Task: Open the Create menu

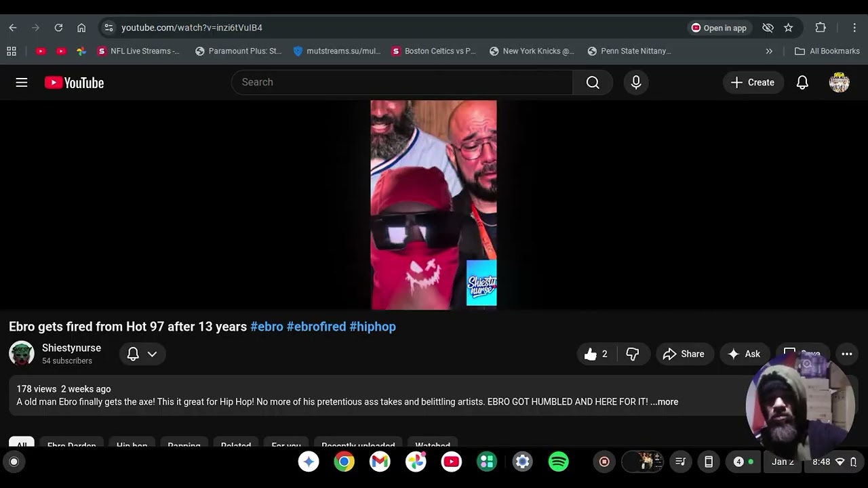Action: pyautogui.click(x=753, y=82)
